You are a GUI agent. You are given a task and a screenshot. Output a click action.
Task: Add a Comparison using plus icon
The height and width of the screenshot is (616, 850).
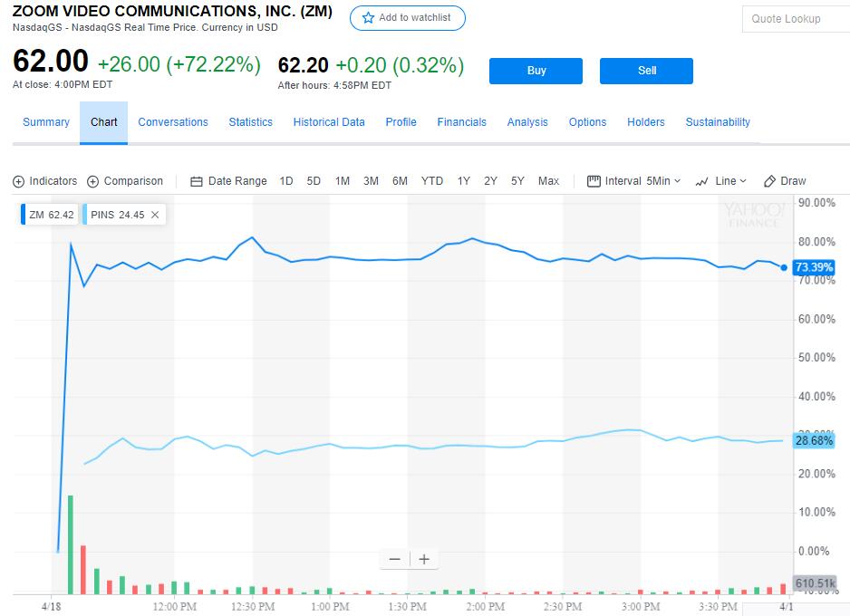92,181
